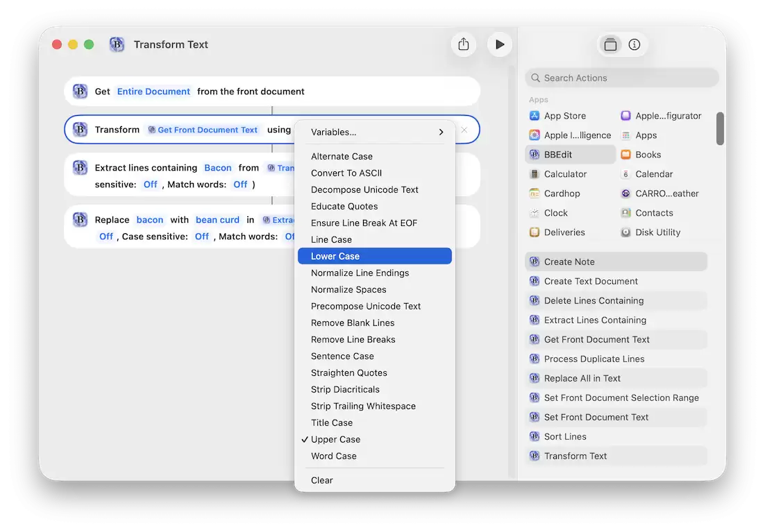Add the Create Text Document action
This screenshot has width=765, height=532.
tap(616, 282)
